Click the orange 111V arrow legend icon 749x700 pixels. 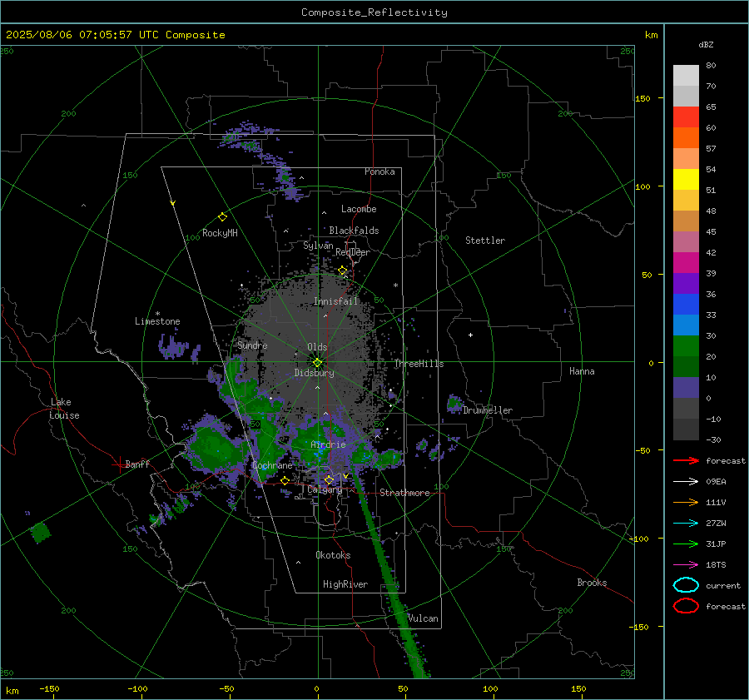click(686, 502)
